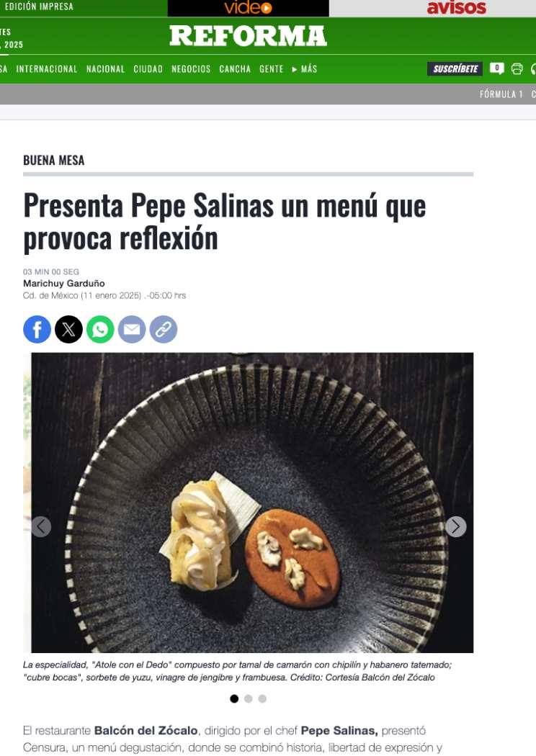Share article on Facebook icon
This screenshot has width=536, height=756.
click(x=37, y=329)
